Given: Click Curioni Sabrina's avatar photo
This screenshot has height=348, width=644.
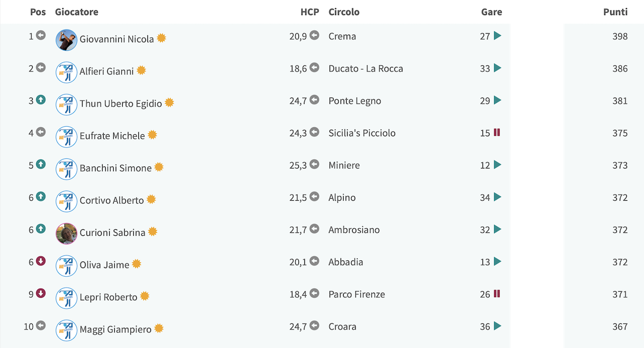Looking at the screenshot, I should tap(66, 233).
